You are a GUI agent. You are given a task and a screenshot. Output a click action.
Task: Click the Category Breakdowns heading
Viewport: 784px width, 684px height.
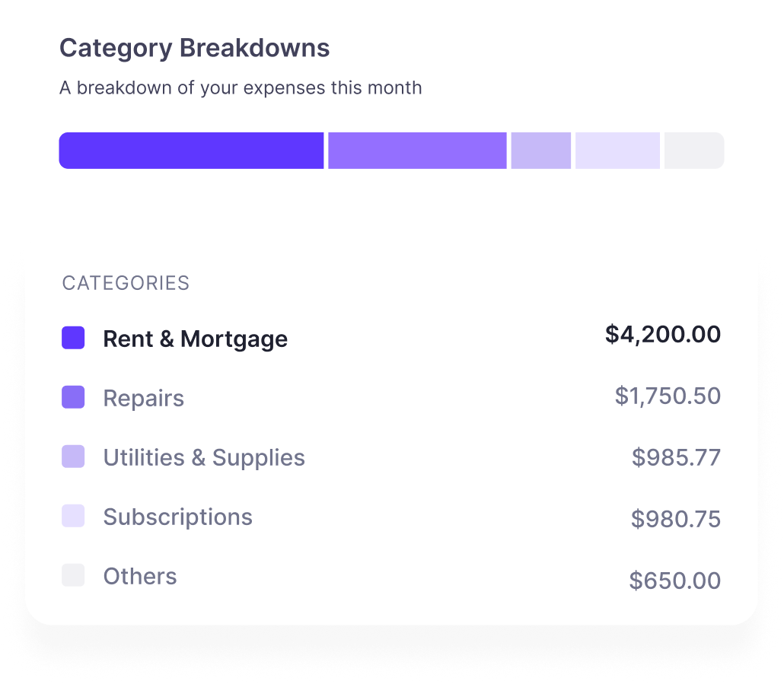[x=195, y=49]
